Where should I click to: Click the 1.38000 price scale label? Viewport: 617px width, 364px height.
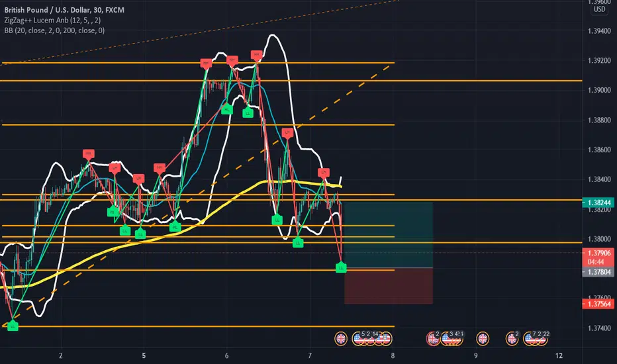pos(599,239)
